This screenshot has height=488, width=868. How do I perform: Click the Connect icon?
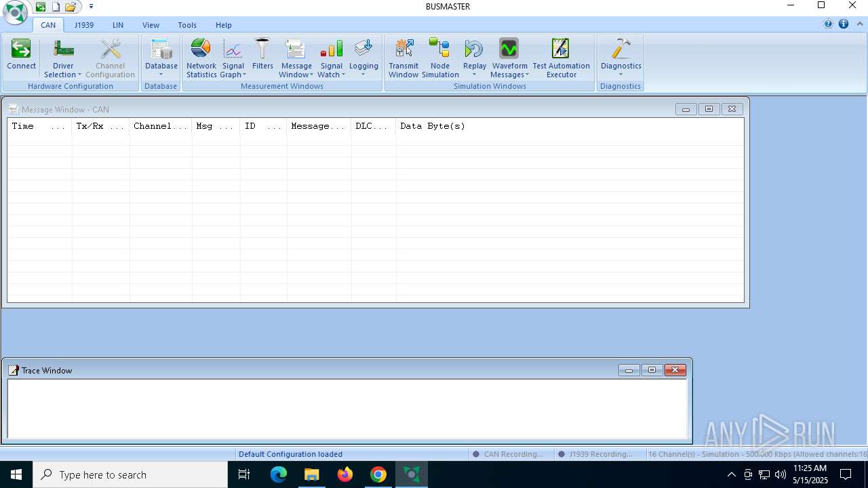pyautogui.click(x=21, y=49)
